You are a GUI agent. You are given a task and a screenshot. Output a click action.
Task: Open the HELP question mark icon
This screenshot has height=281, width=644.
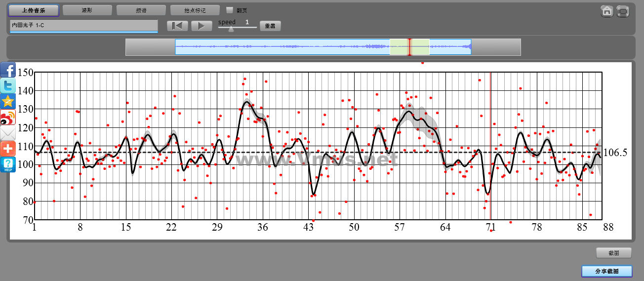click(8, 164)
